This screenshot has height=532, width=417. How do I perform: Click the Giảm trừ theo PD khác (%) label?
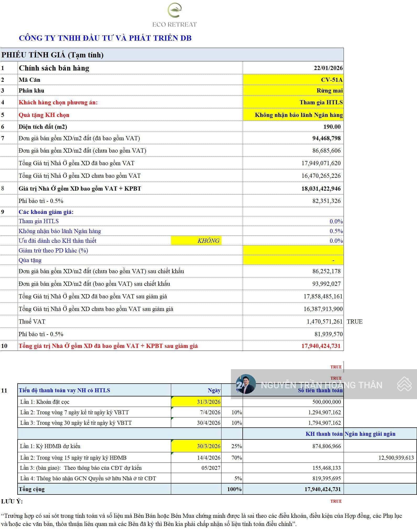(x=53, y=250)
